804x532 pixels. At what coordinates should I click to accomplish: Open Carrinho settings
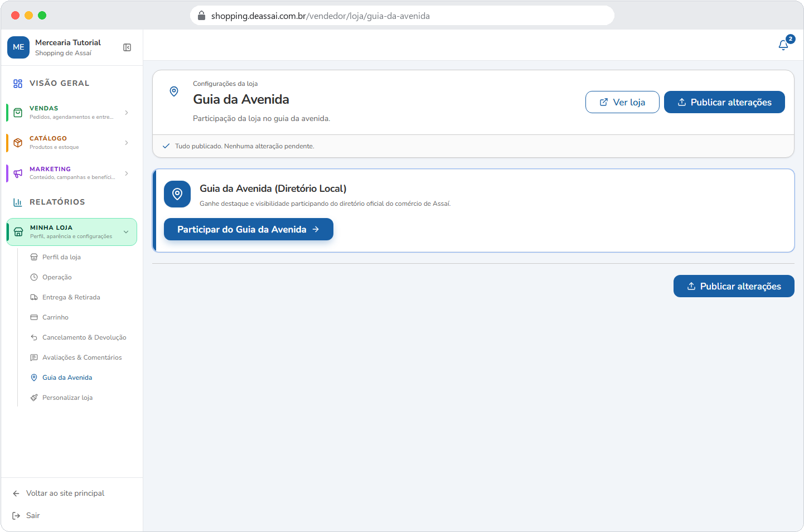click(x=56, y=317)
